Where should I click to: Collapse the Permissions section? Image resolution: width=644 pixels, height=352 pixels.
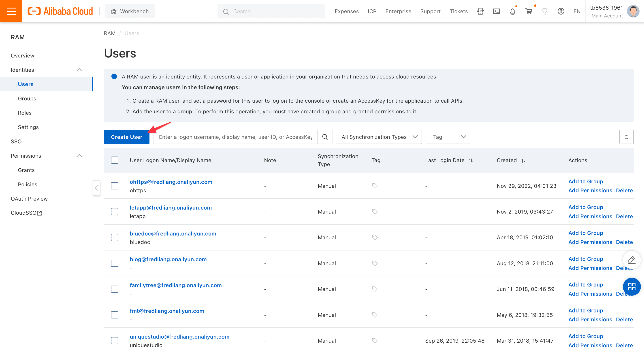point(79,156)
